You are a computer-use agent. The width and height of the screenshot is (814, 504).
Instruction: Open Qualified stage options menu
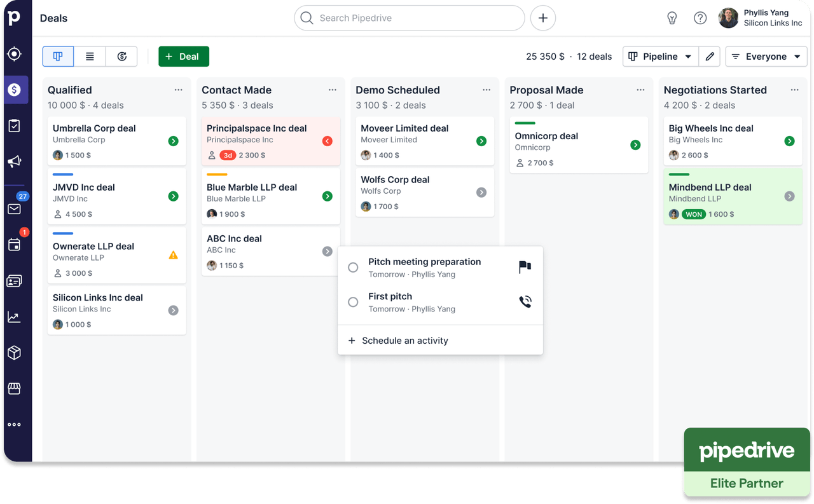point(178,90)
